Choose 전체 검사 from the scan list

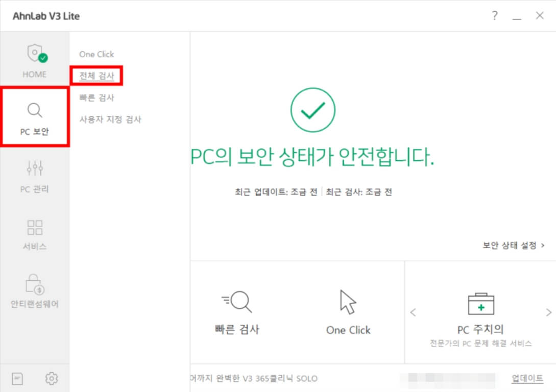click(96, 76)
